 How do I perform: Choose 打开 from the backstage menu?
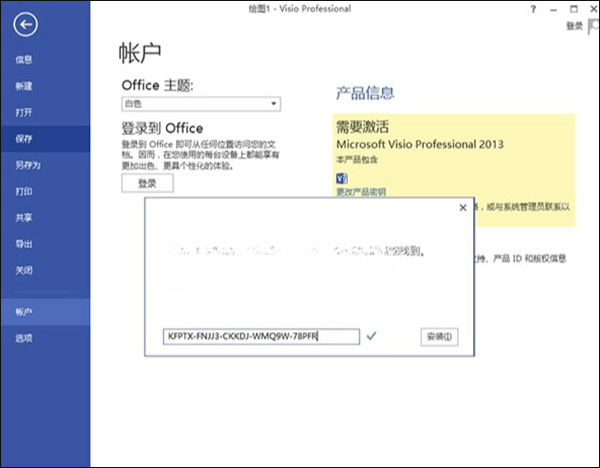tap(24, 112)
